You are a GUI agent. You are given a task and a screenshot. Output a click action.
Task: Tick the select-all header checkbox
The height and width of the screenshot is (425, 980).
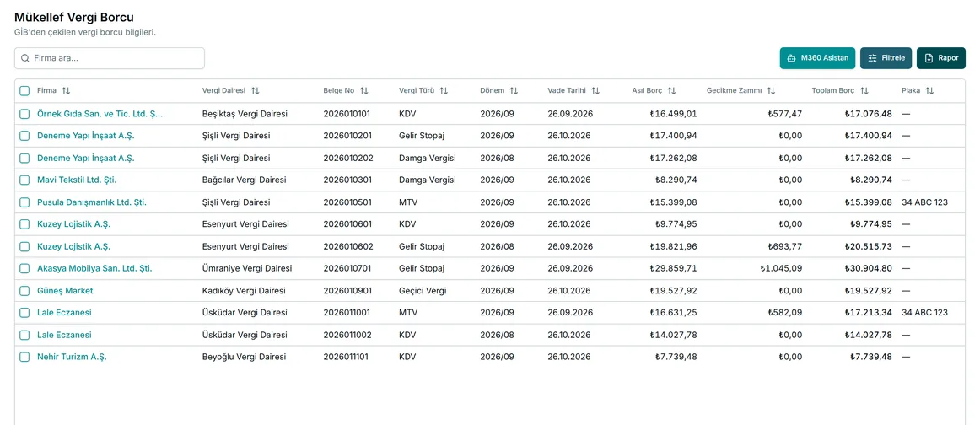tap(24, 90)
